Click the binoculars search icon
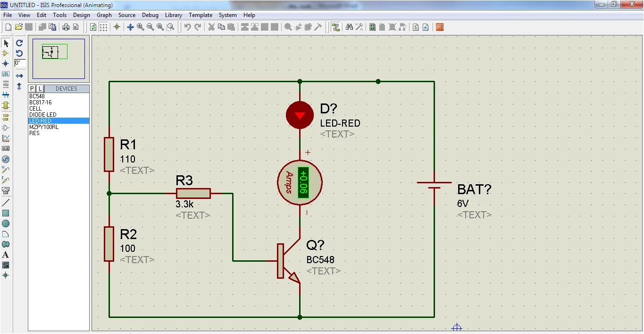This screenshot has width=644, height=334. coord(349,27)
